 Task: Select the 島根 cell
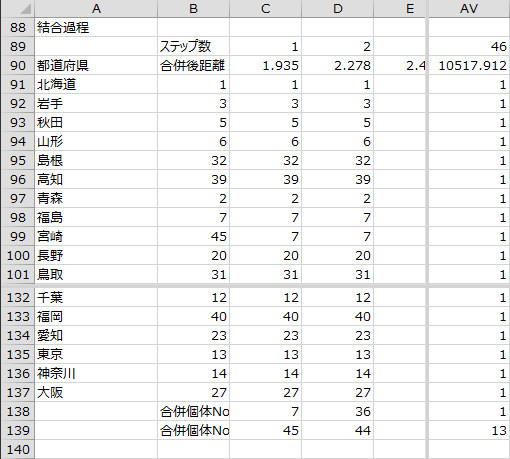[x=96, y=160]
